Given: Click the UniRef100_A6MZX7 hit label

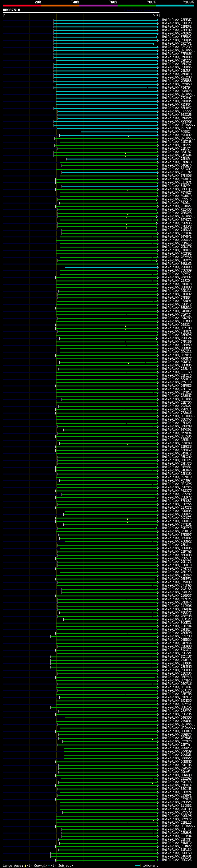Looking at the screenshot, I should pyautogui.click(x=177, y=64).
